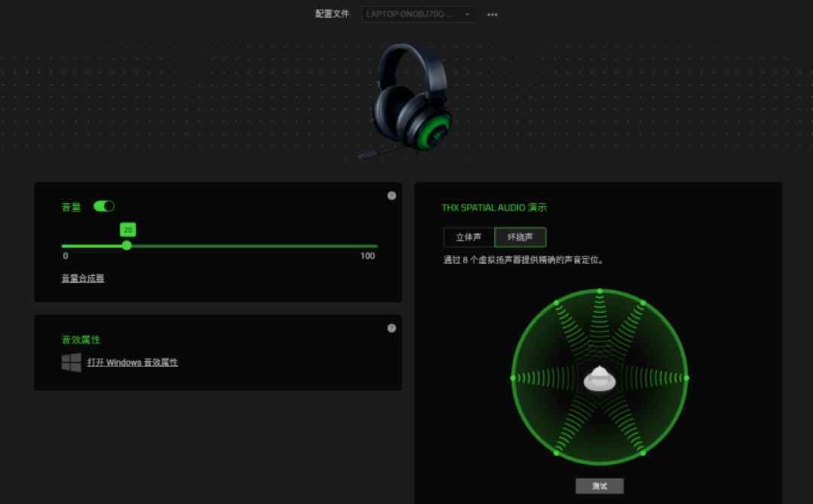Click the THX SPATIAL AUDIO 演示 heading
The height and width of the screenshot is (504, 813).
(494, 208)
